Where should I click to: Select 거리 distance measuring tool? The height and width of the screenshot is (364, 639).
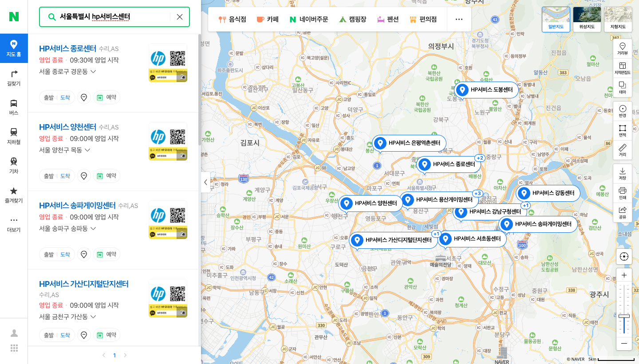point(623,150)
